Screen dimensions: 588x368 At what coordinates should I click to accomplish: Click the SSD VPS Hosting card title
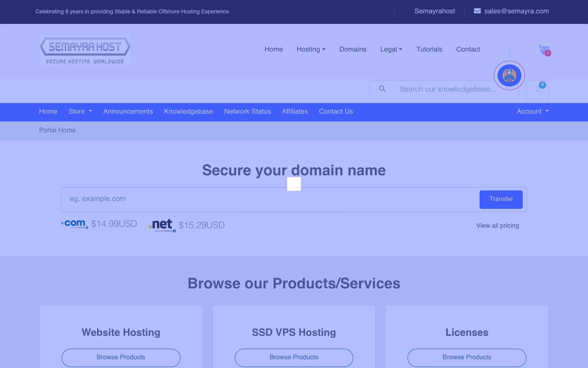pos(294,333)
